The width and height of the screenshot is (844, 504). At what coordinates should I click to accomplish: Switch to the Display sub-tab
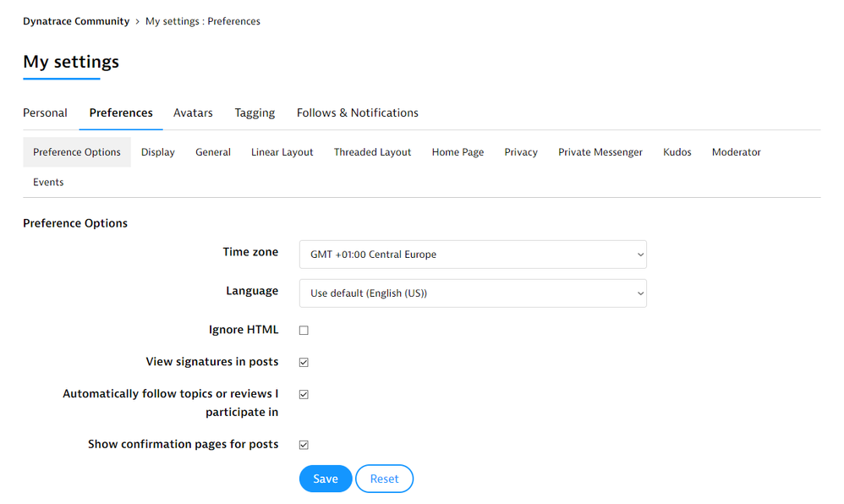(158, 152)
